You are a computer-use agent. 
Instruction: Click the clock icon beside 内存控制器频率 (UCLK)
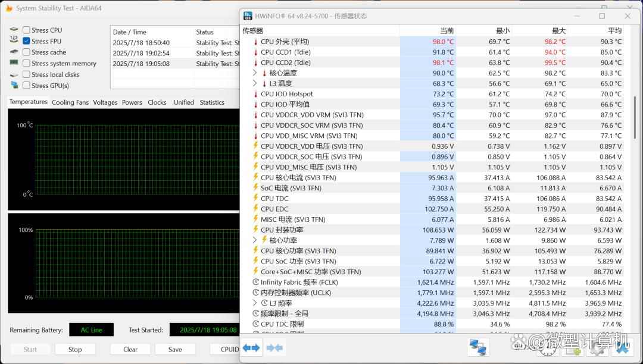click(x=255, y=293)
